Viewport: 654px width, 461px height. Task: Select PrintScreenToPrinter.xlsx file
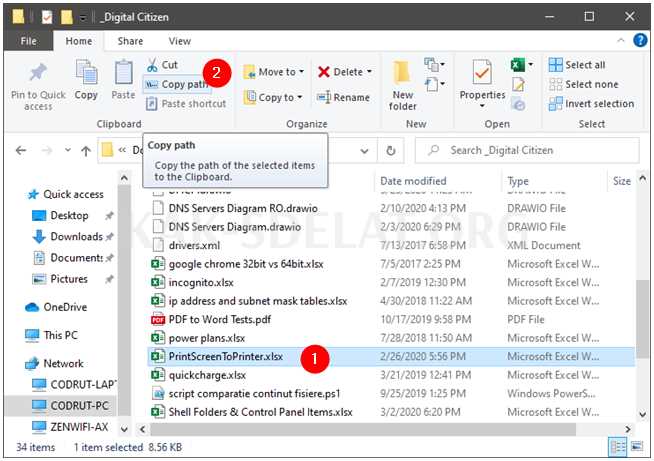pos(391,357)
